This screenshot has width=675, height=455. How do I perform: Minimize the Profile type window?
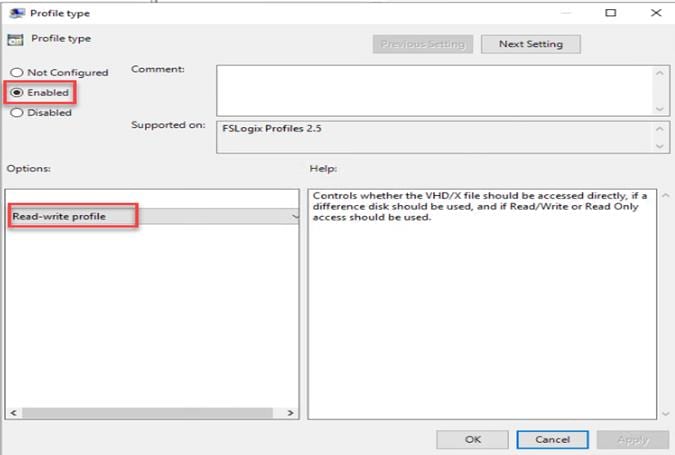click(566, 13)
